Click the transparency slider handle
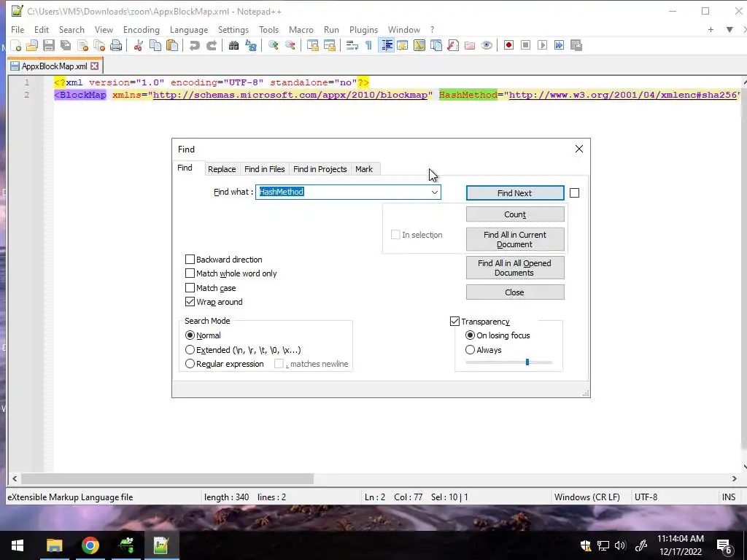 [x=527, y=362]
